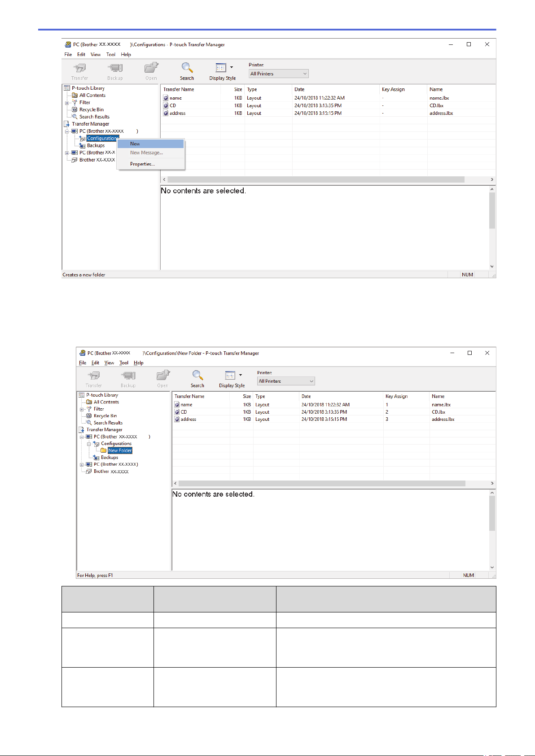Expand Filter node in the Configurations window tree
535x756 pixels.
67,103
